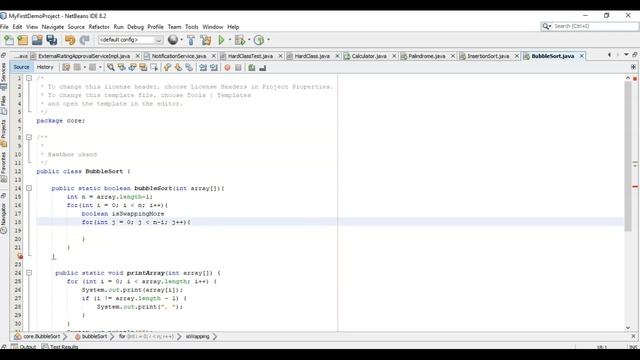Open the File menu
The height and width of the screenshot is (360, 640).
pos(4,27)
